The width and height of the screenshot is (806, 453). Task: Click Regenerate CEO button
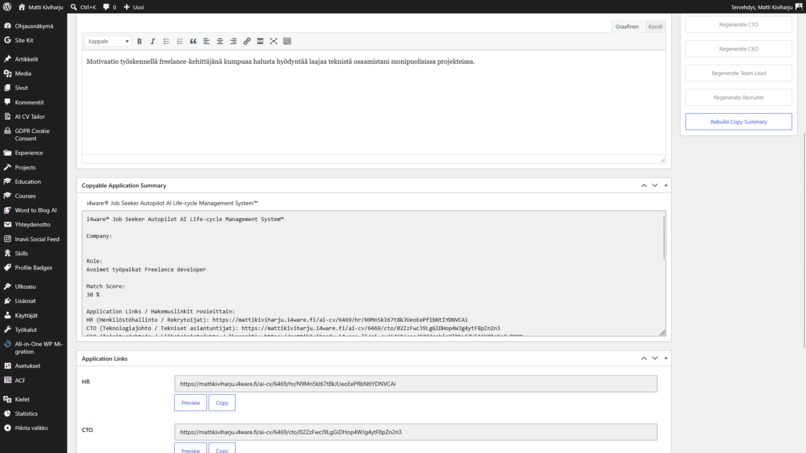pyautogui.click(x=738, y=49)
